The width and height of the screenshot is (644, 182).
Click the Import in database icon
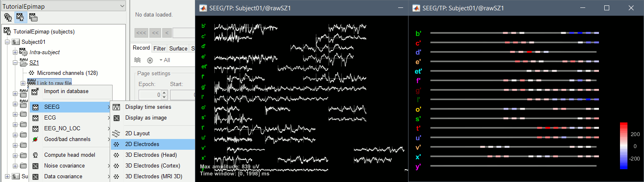(35, 91)
